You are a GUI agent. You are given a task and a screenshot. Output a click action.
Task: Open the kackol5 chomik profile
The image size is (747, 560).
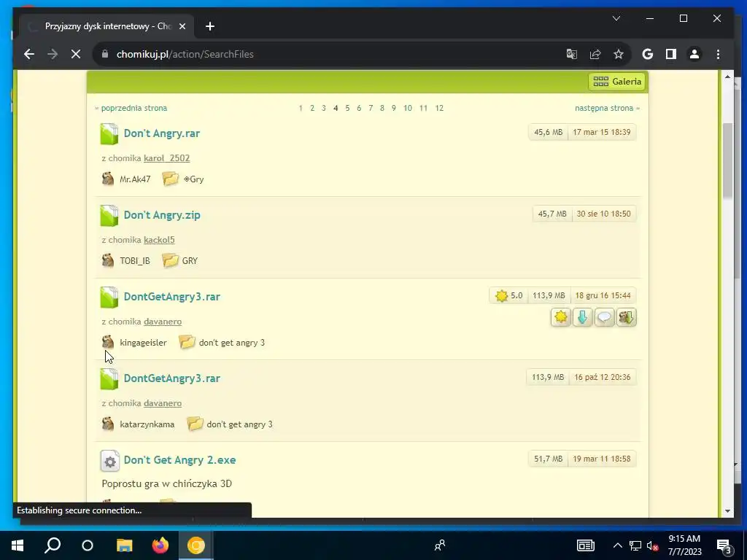(159, 239)
